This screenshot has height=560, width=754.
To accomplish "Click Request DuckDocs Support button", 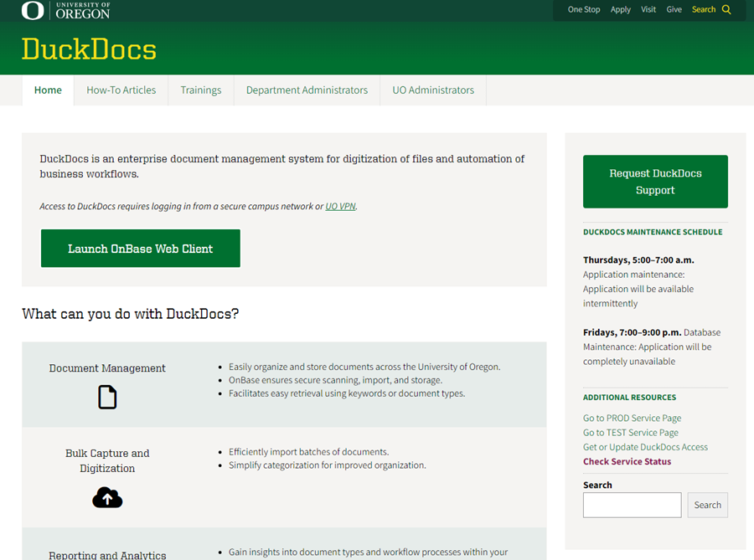I will (x=655, y=182).
